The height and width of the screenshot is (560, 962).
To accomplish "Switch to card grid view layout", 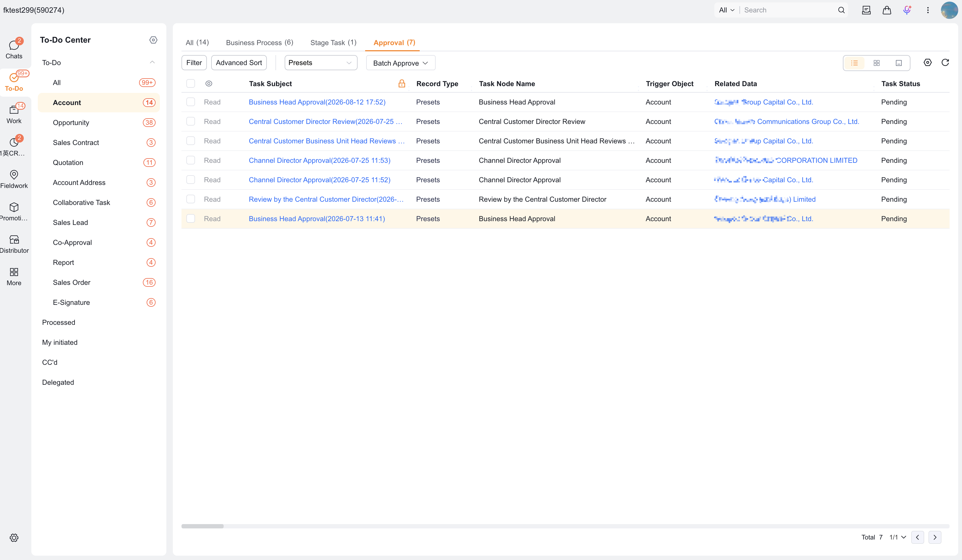I will click(x=876, y=63).
